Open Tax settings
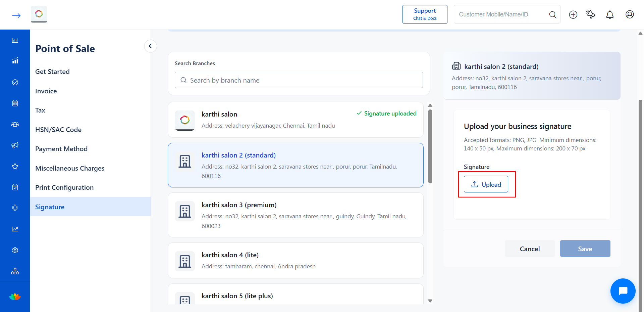The width and height of the screenshot is (644, 312). [x=40, y=110]
